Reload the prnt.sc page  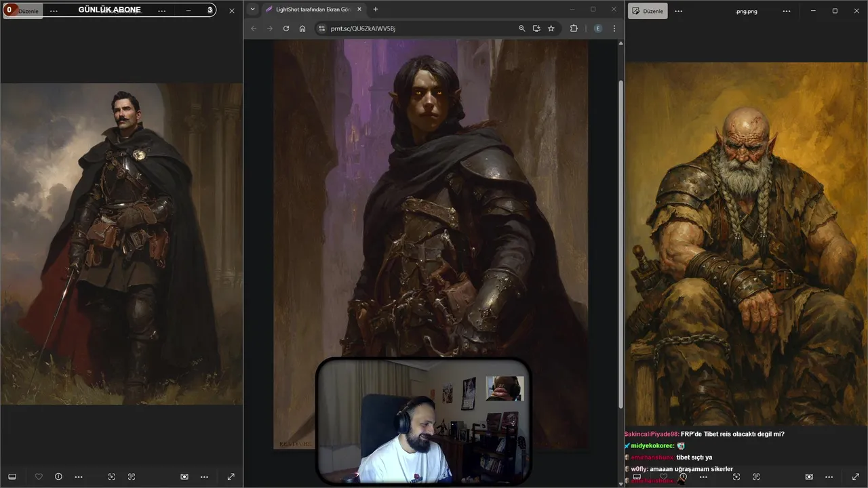pos(286,28)
